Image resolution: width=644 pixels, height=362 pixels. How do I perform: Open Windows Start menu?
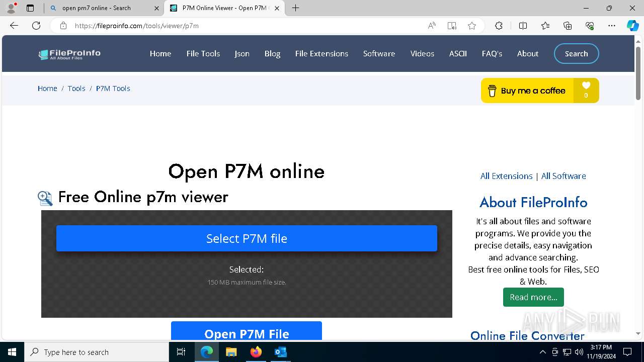click(12, 352)
